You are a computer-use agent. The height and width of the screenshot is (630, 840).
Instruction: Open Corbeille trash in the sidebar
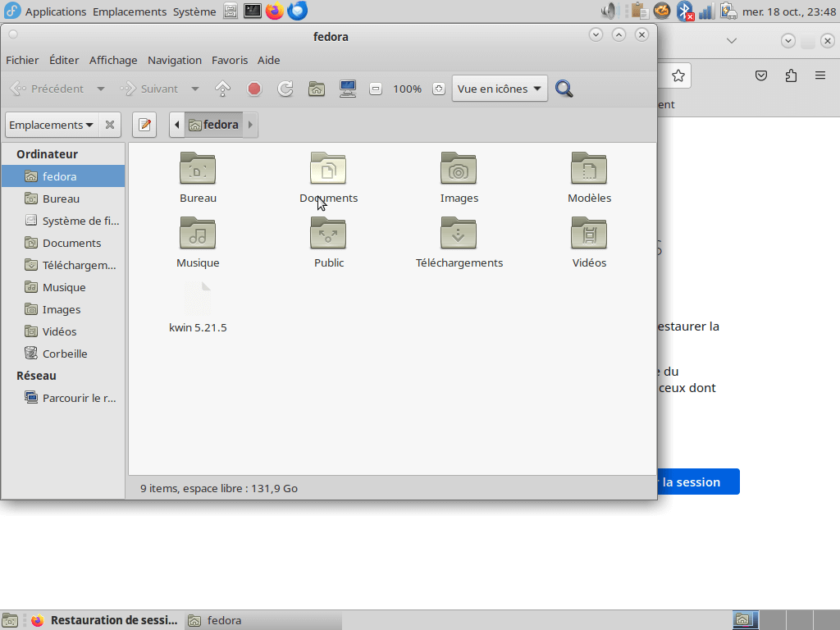point(63,354)
